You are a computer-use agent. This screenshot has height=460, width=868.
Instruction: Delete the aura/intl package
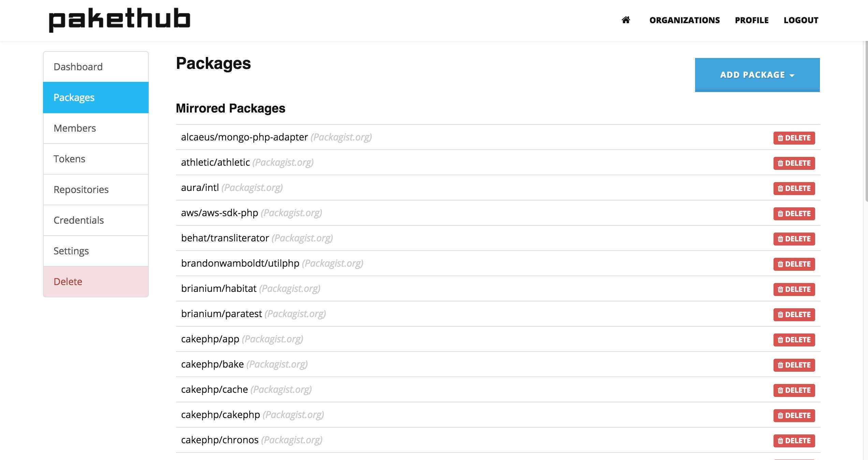[x=794, y=189]
